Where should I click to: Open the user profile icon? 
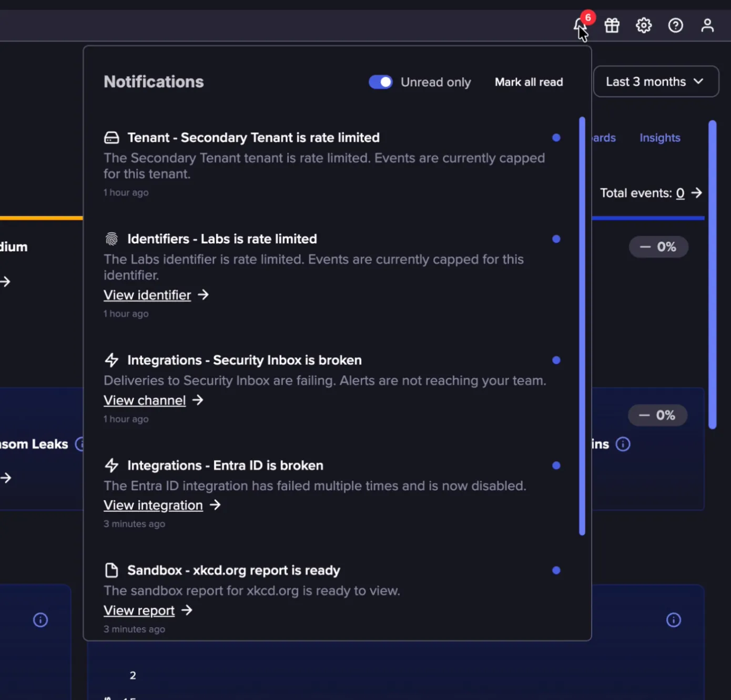707,25
